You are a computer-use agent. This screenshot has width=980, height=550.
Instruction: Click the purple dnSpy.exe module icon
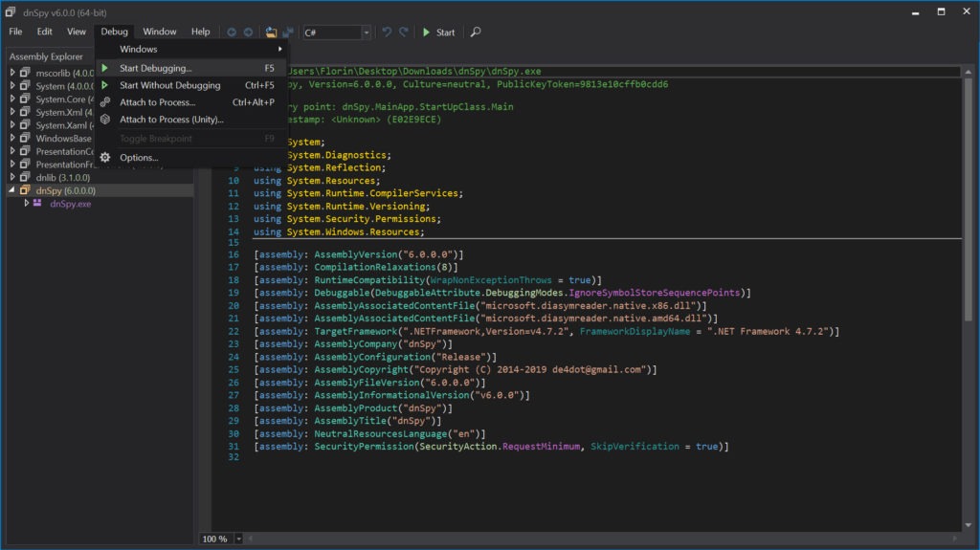pos(37,203)
